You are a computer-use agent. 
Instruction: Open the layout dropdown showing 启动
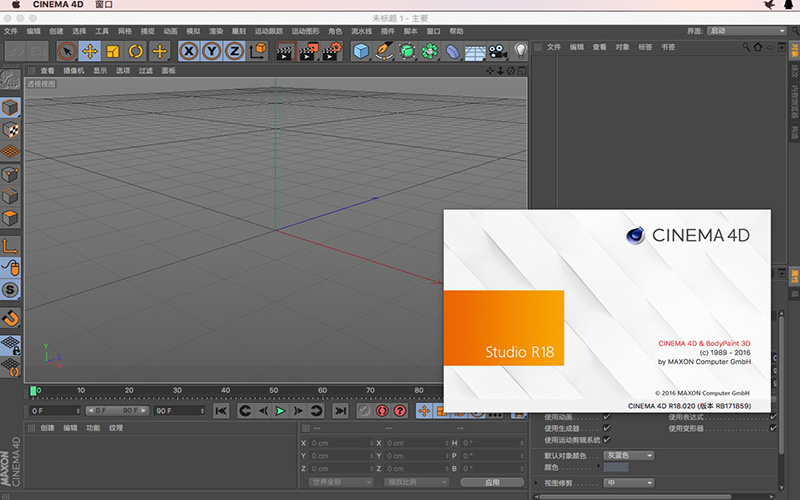(746, 31)
